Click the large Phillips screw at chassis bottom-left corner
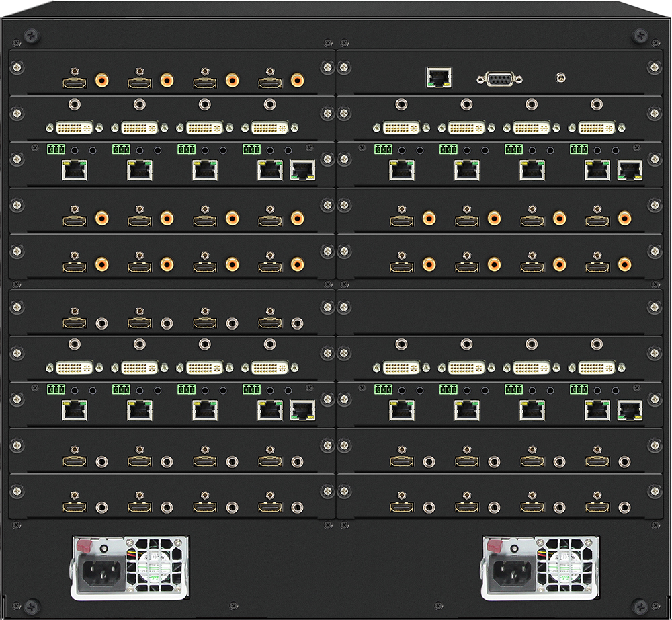This screenshot has height=620, width=672. click(x=32, y=607)
